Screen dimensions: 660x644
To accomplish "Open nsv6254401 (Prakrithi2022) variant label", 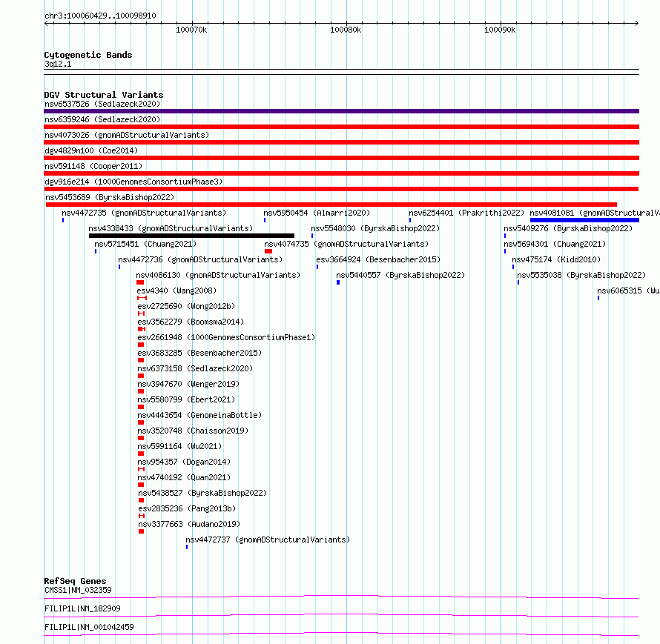I will point(466,213).
